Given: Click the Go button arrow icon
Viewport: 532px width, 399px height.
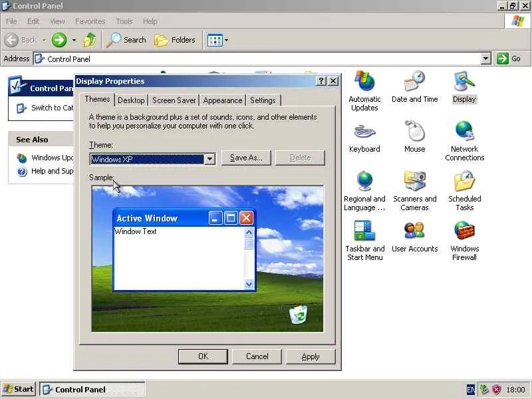Looking at the screenshot, I should click(x=502, y=59).
